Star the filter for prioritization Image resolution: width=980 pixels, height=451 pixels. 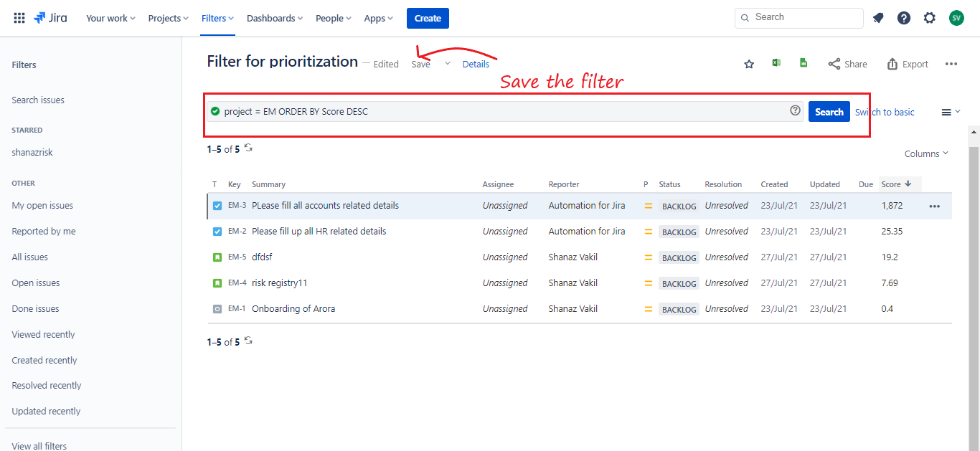point(749,64)
